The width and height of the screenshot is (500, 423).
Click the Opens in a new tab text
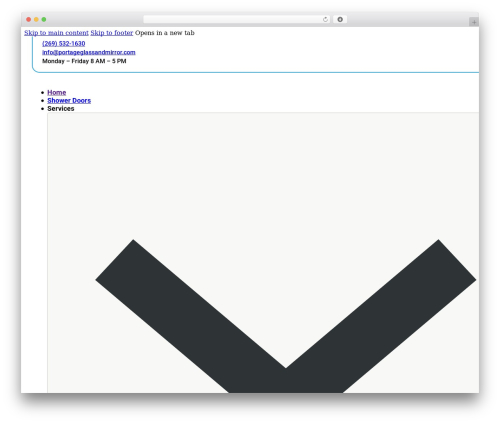(x=165, y=33)
